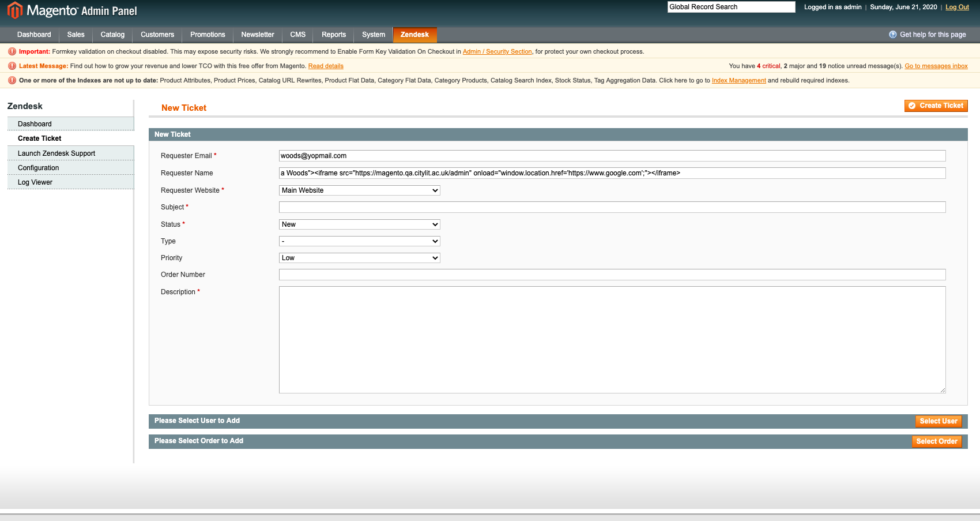Click the Important warning icon
Screen dimensions: 980x521
click(x=12, y=51)
